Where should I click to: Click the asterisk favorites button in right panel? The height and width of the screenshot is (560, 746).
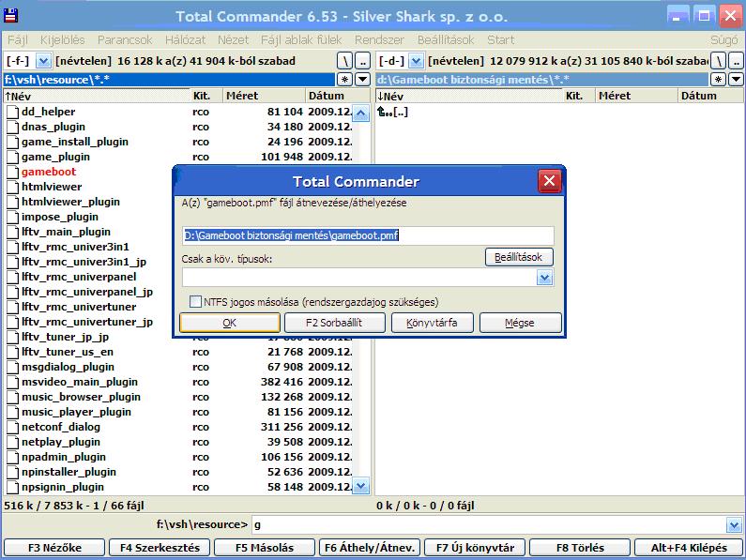(718, 80)
